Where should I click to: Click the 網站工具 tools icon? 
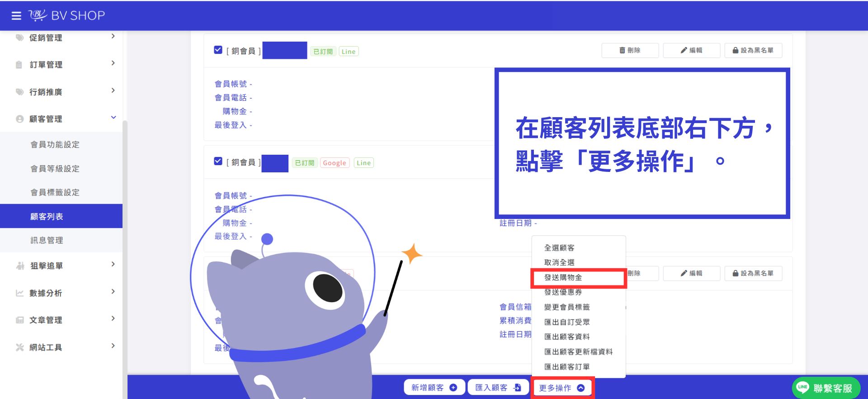(x=19, y=347)
